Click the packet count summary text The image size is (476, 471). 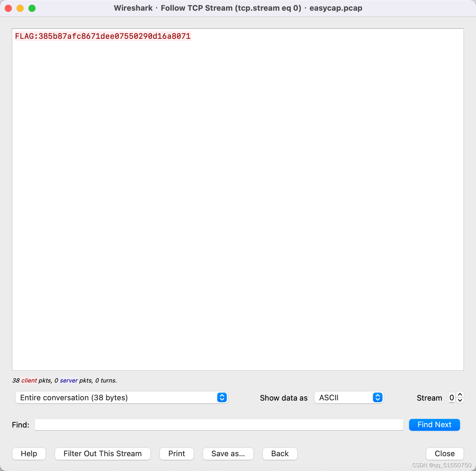[65, 380]
